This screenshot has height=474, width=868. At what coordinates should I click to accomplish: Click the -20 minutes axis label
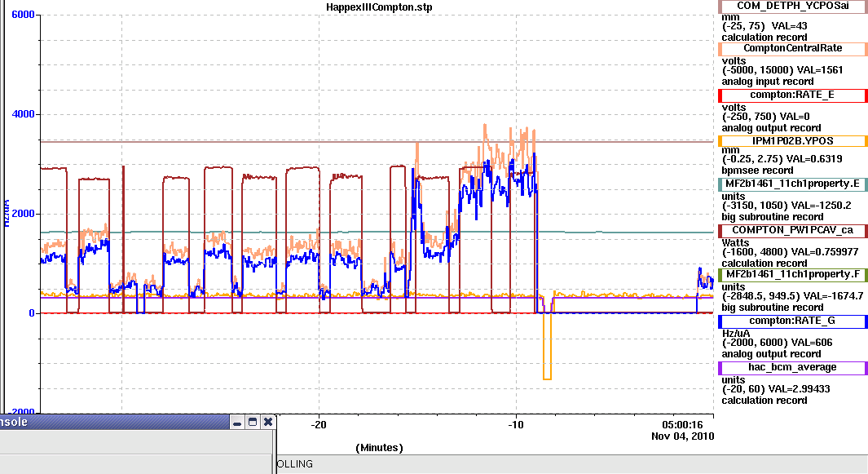point(319,425)
